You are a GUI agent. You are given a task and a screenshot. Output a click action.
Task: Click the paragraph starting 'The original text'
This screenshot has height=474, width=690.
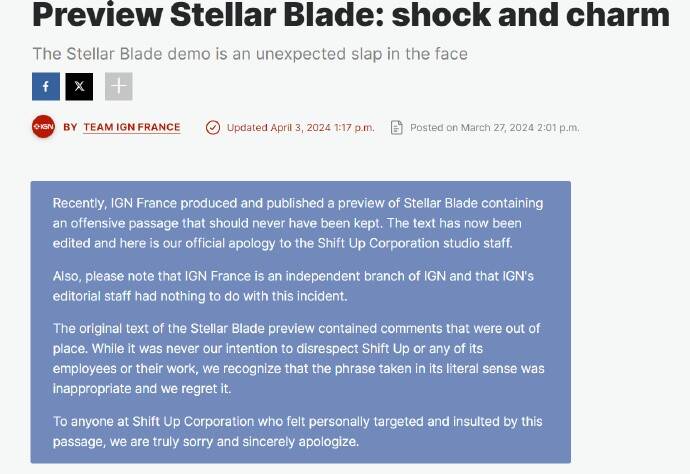coord(299,358)
